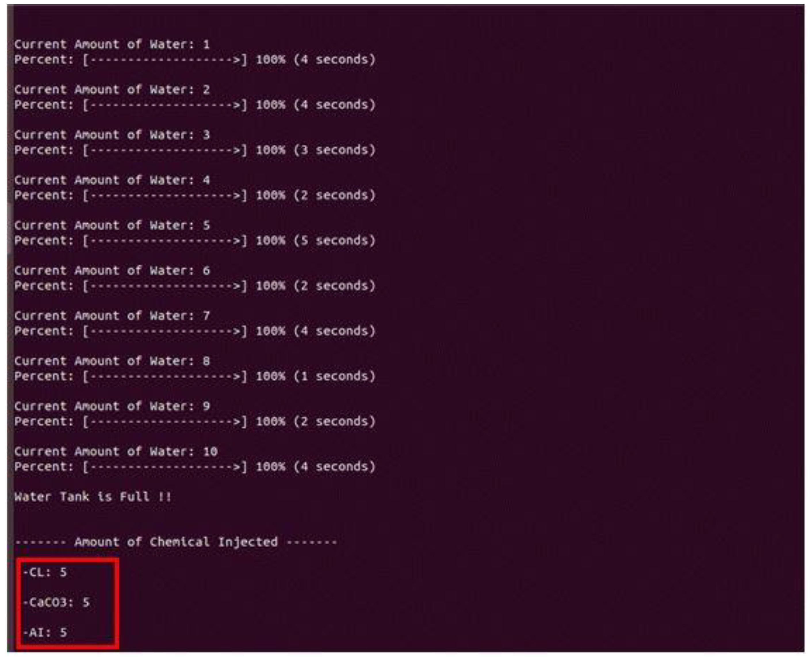Image resolution: width=812 pixels, height=657 pixels.
Task: Click the 'Current Amount of Water: 1' line
Action: pyautogui.click(x=112, y=45)
